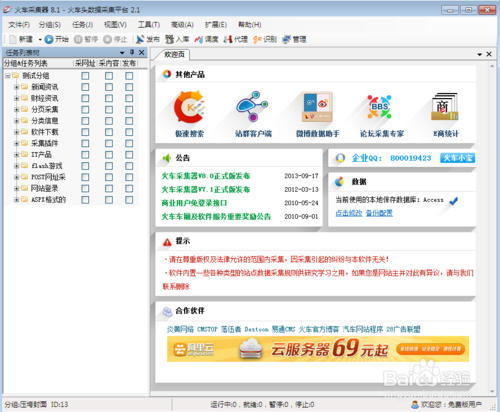
Task: Check 采内容 checkbox for IT产品
Action: (109, 155)
